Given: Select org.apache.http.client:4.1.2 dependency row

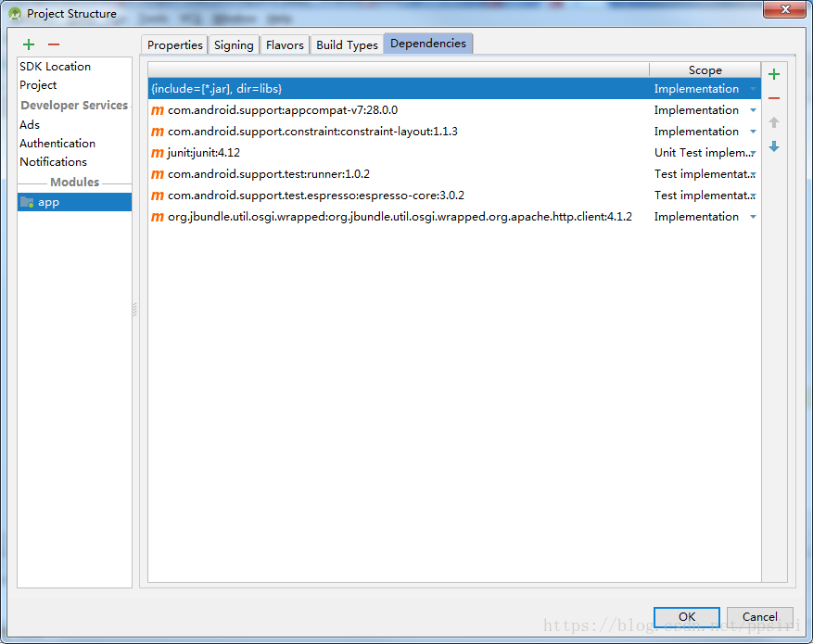Looking at the screenshot, I should point(454,217).
